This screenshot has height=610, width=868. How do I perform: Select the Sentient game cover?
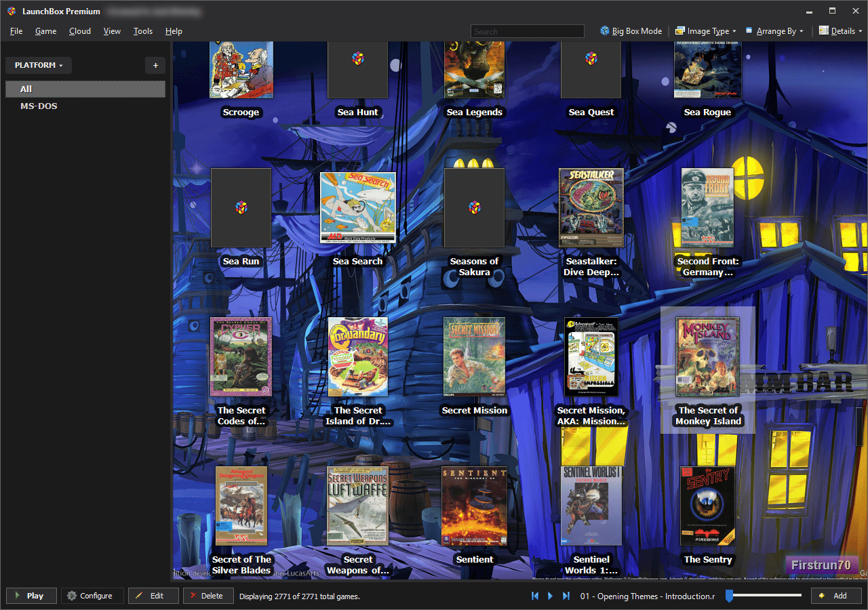[475, 506]
